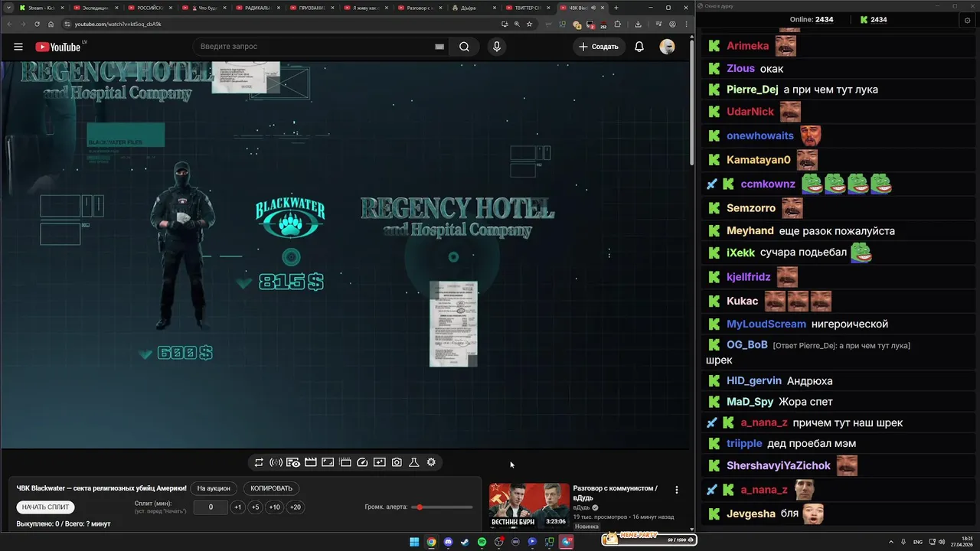
Task: Click the clapperboard icon in player toolbar
Action: pos(311,462)
